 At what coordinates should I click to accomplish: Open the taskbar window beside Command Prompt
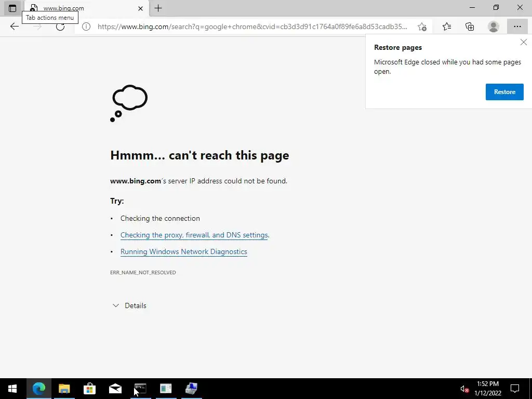click(x=166, y=389)
